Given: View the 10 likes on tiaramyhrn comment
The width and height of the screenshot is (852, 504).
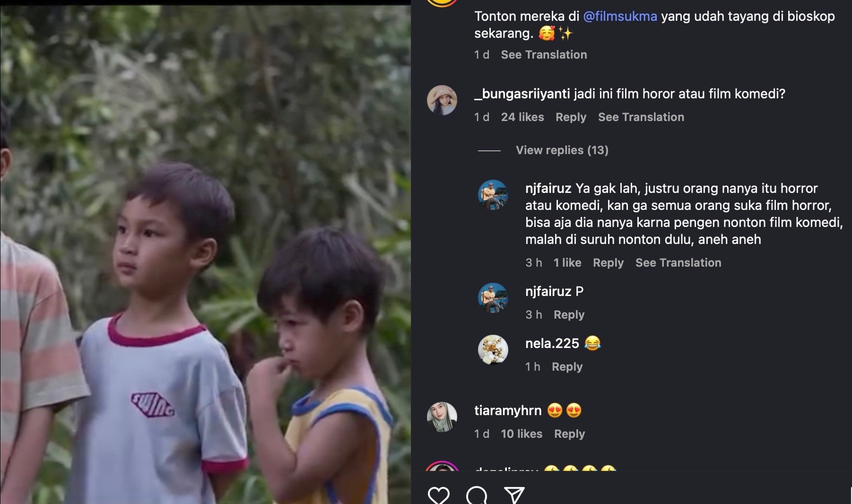Looking at the screenshot, I should click(522, 434).
